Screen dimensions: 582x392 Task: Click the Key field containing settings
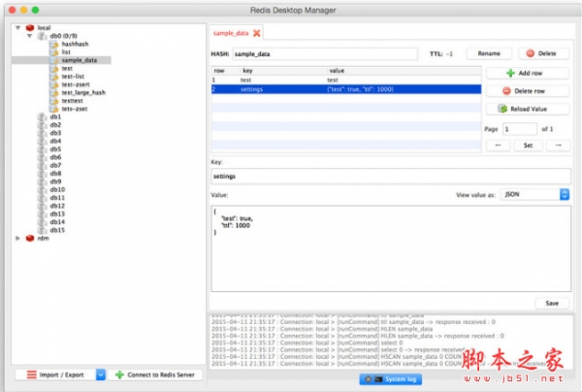click(x=391, y=177)
